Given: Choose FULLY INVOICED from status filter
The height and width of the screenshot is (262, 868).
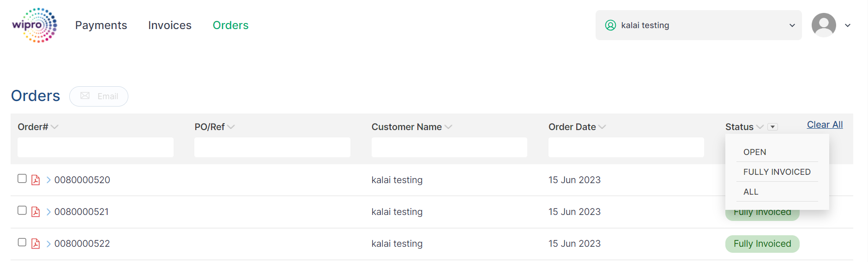Looking at the screenshot, I should pos(777,172).
